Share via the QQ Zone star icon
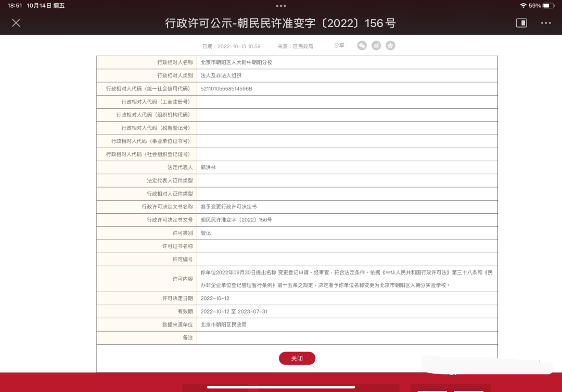Viewport: 562px width, 392px height. click(390, 46)
